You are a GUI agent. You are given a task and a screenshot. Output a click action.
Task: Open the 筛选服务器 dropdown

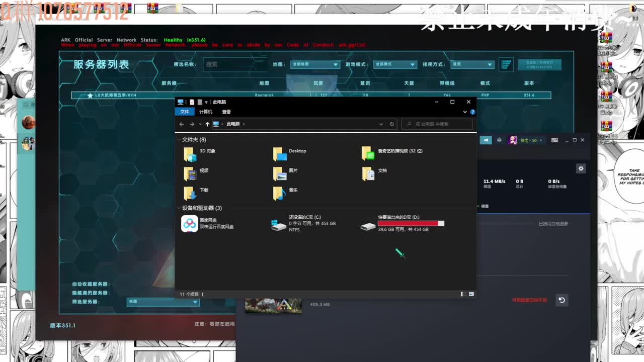click(x=163, y=302)
